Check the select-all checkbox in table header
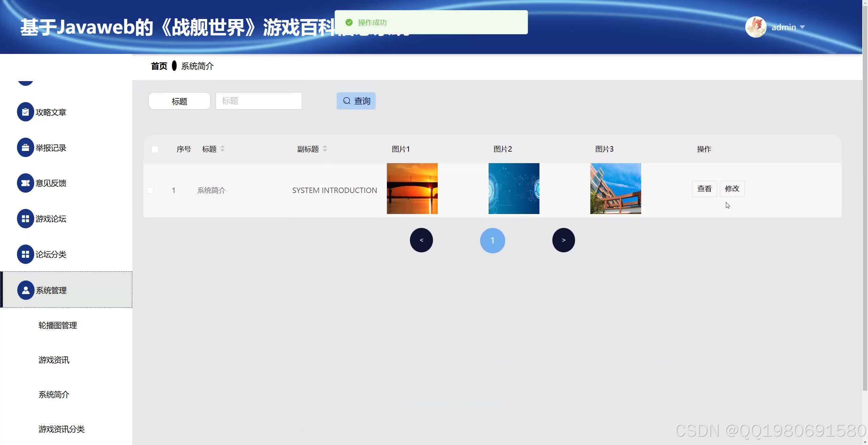 (x=155, y=149)
